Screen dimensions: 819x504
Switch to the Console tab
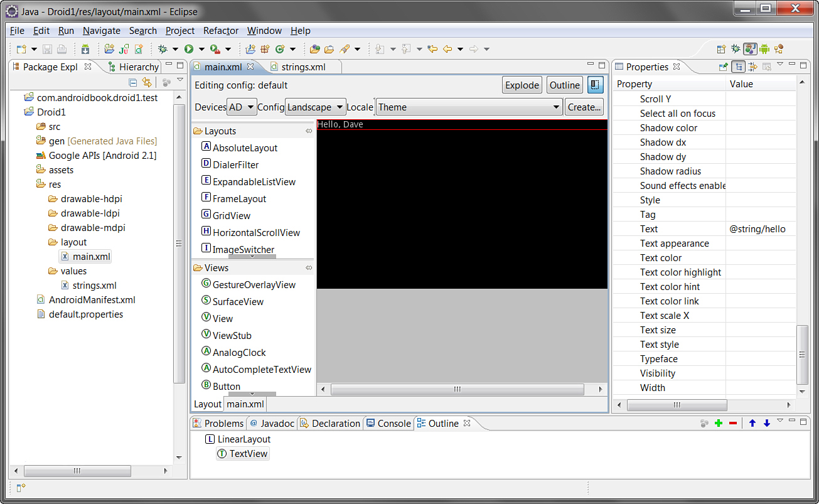click(388, 424)
